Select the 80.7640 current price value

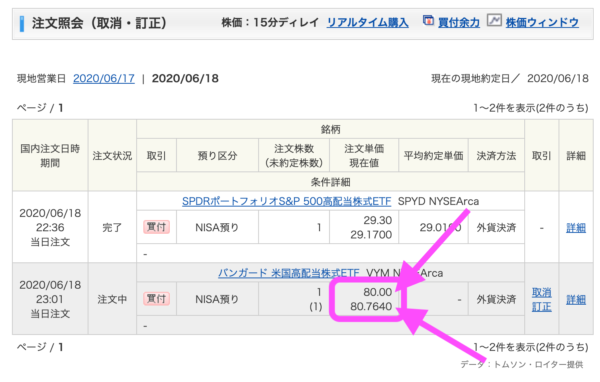[x=371, y=307]
